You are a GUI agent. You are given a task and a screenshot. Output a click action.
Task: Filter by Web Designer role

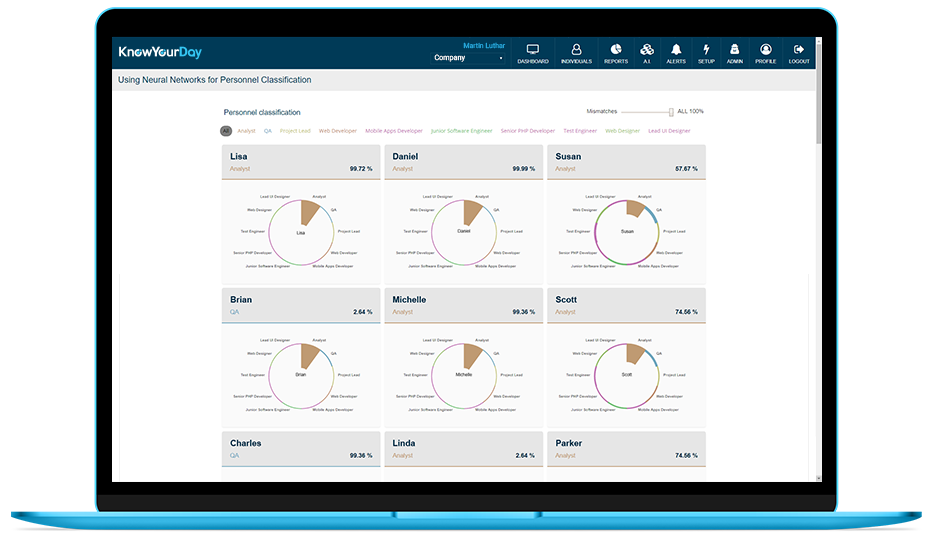click(622, 131)
